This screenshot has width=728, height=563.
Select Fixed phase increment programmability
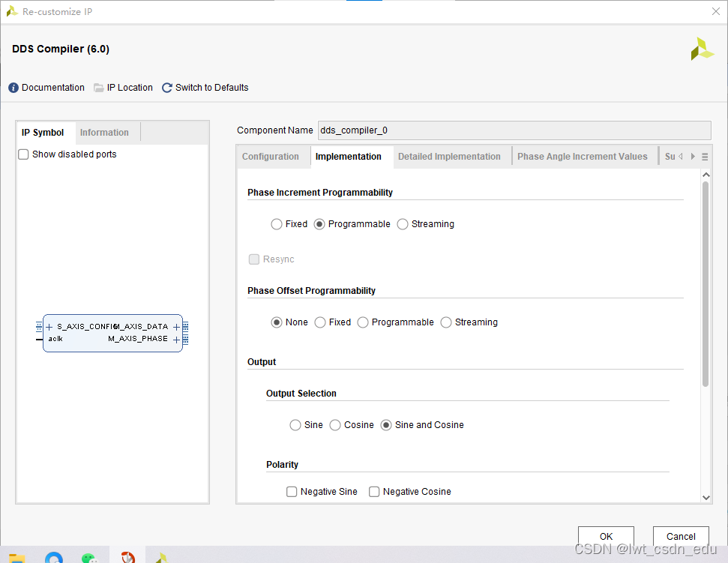276,224
